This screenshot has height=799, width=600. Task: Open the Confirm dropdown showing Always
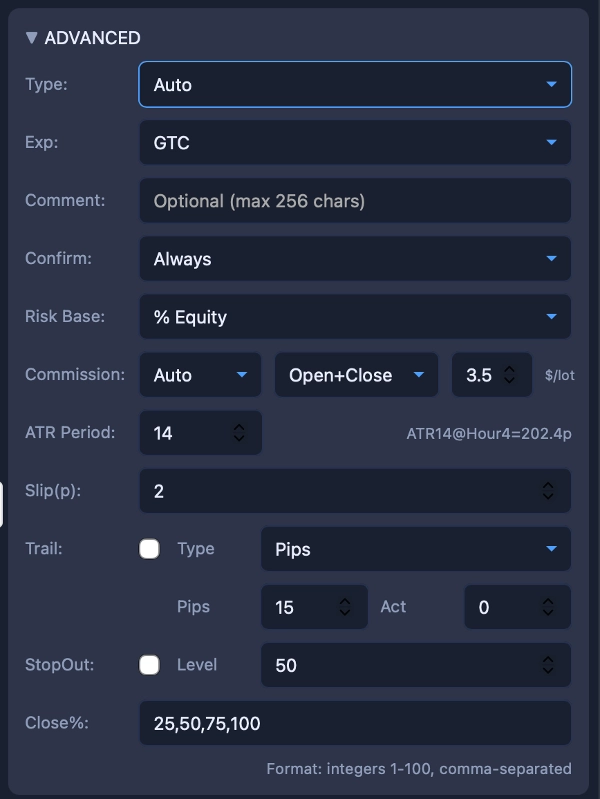point(355,259)
